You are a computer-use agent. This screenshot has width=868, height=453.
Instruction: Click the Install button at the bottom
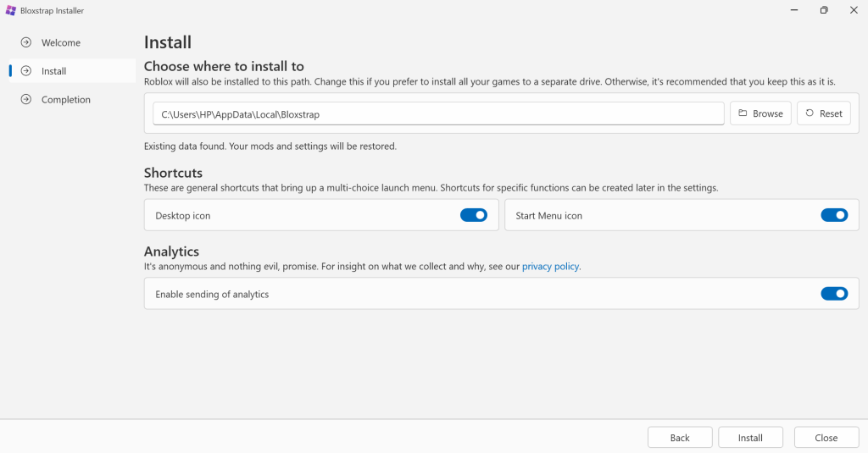tap(750, 438)
